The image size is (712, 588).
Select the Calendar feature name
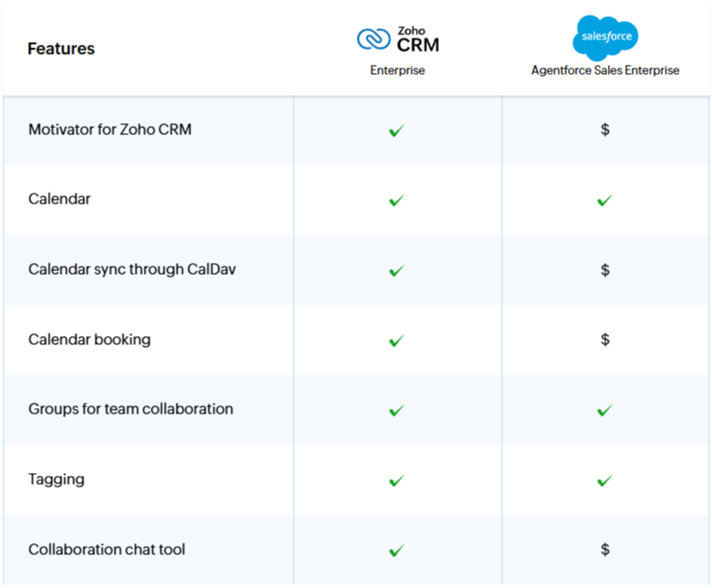pos(59,199)
